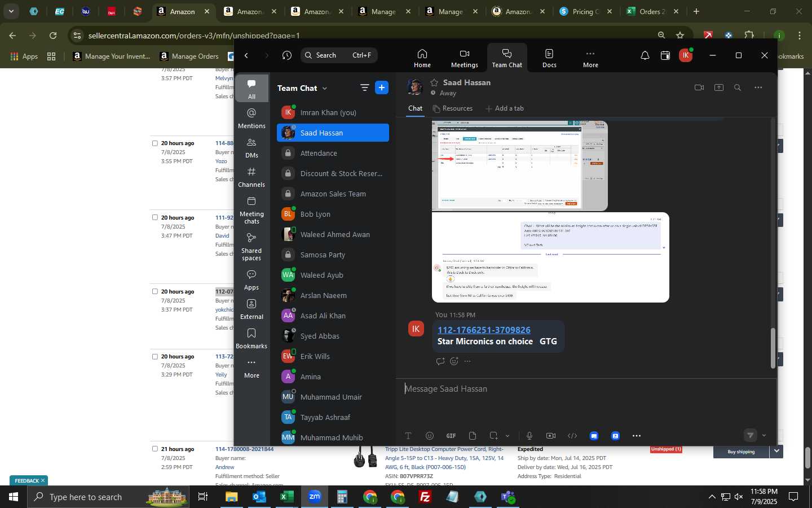The image size is (812, 508).
Task: Open Tripp Lite power cord product link
Action: click(444, 458)
